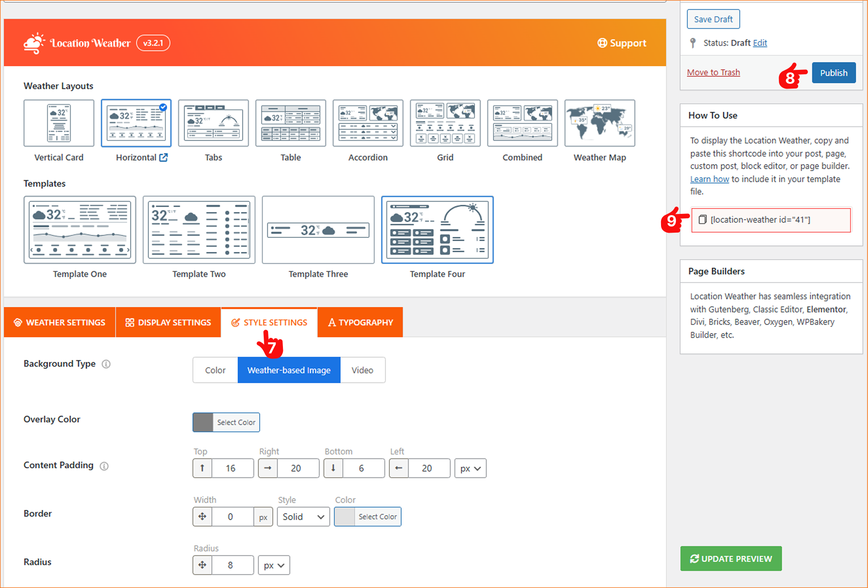This screenshot has width=868, height=588.
Task: Open Border Color swatch picker
Action: pyautogui.click(x=344, y=516)
